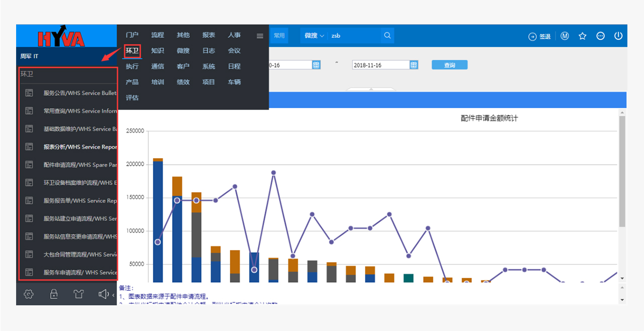The image size is (644, 331).
Task: Open the 培训 module
Action: [x=157, y=82]
